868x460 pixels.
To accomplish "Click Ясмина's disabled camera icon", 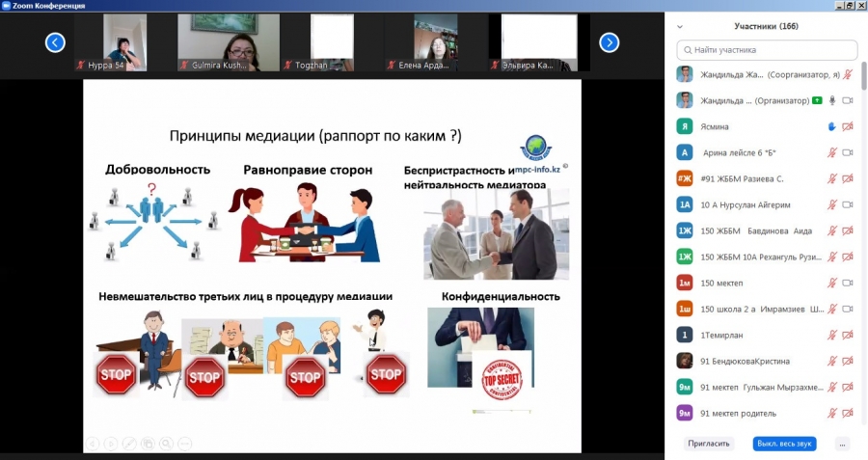I will tap(848, 126).
